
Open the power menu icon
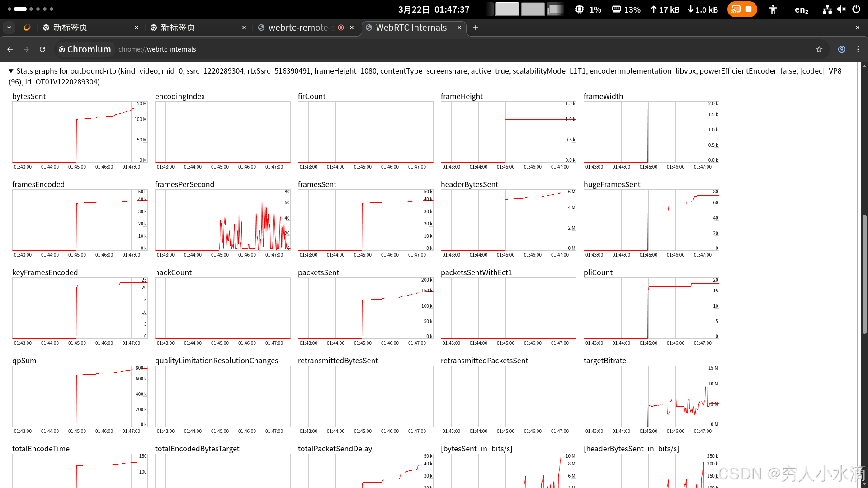[856, 9]
